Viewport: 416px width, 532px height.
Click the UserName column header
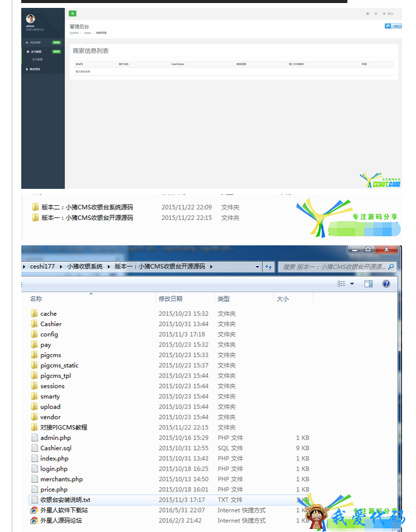point(177,64)
